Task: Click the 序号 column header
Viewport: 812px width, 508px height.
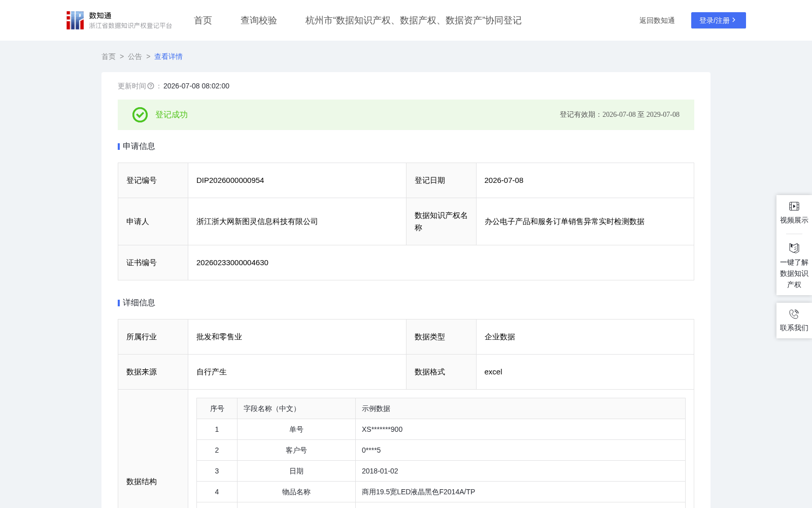Action: [217, 408]
